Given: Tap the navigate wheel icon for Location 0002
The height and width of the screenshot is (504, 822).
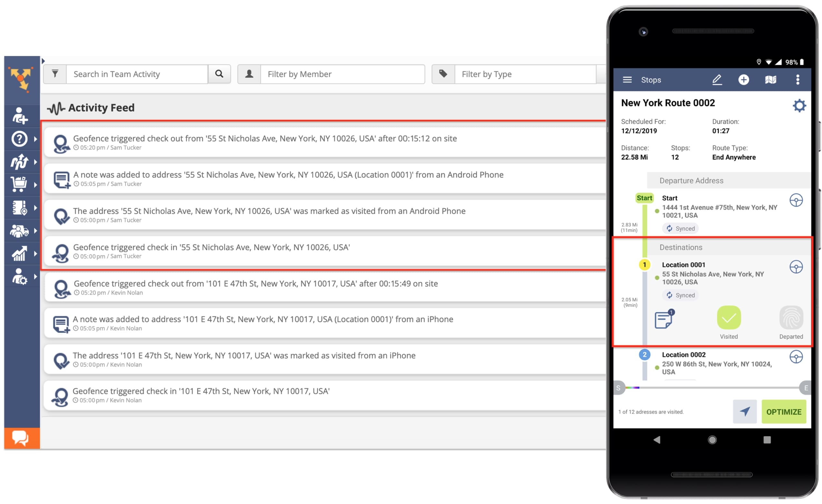Looking at the screenshot, I should (796, 357).
